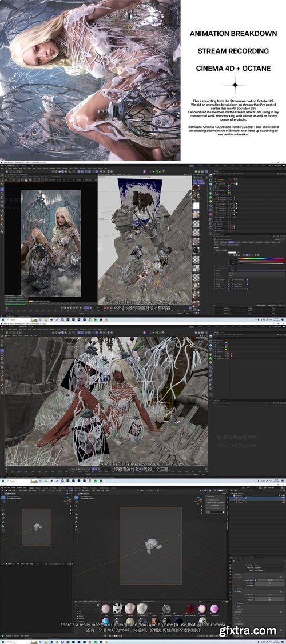This screenshot has width=286, height=644.
Task: Switch to the Layout workspace tab in Blender
Action: [x=31, y=487]
